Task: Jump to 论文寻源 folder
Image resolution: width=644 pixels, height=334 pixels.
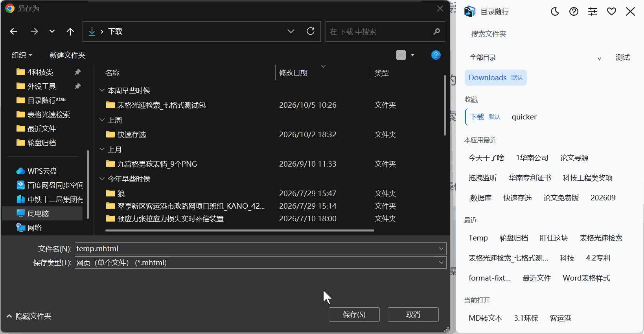Action: point(574,158)
